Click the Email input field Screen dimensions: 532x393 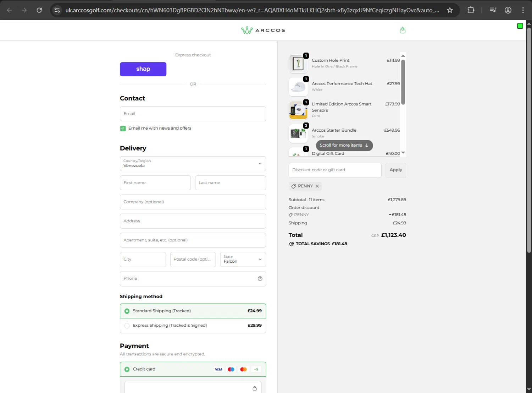(x=193, y=114)
